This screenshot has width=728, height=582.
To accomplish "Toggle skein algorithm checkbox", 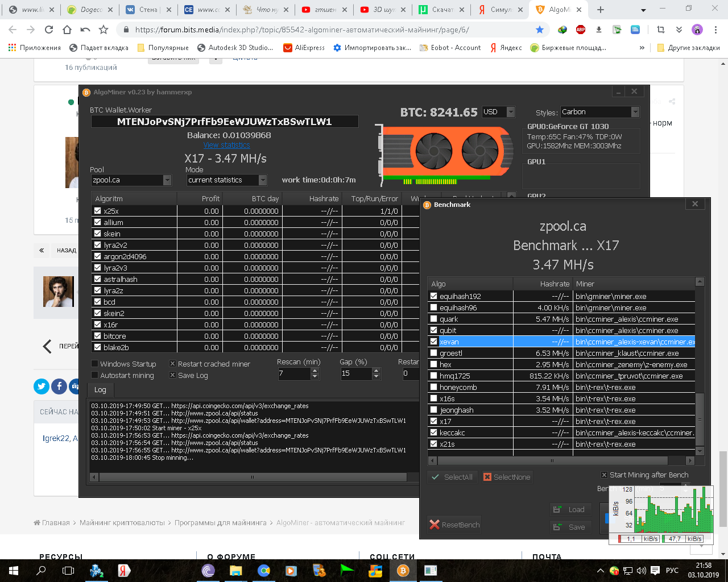I will click(97, 234).
